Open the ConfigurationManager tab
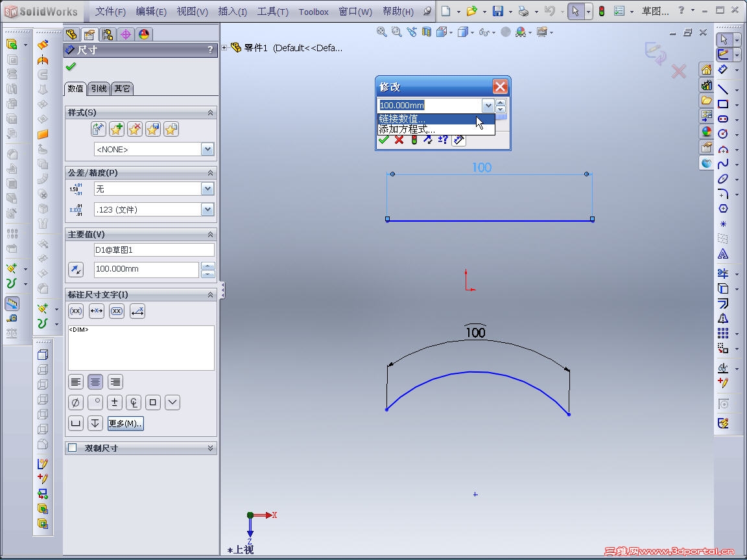 [x=107, y=34]
